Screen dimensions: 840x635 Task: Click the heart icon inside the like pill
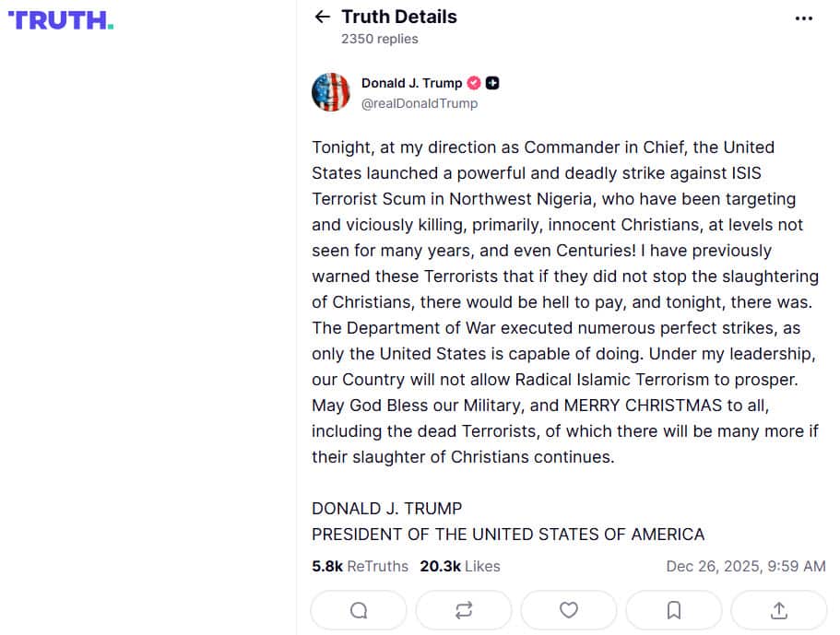click(x=568, y=609)
